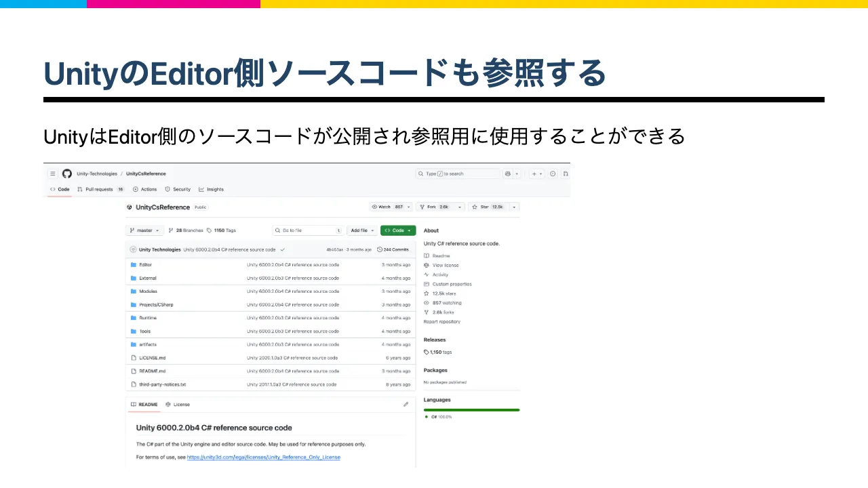Expand the caret beside the plus icon

click(x=541, y=174)
